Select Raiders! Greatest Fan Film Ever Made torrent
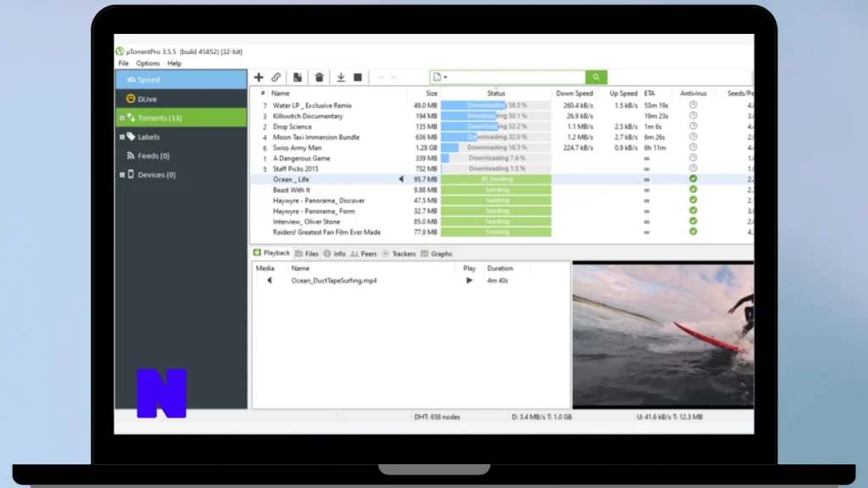 tap(326, 232)
